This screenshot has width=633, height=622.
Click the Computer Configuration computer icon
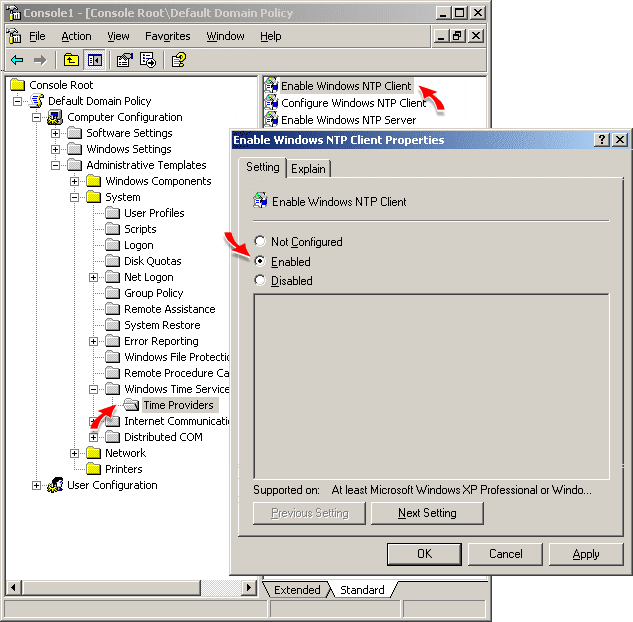(55, 117)
